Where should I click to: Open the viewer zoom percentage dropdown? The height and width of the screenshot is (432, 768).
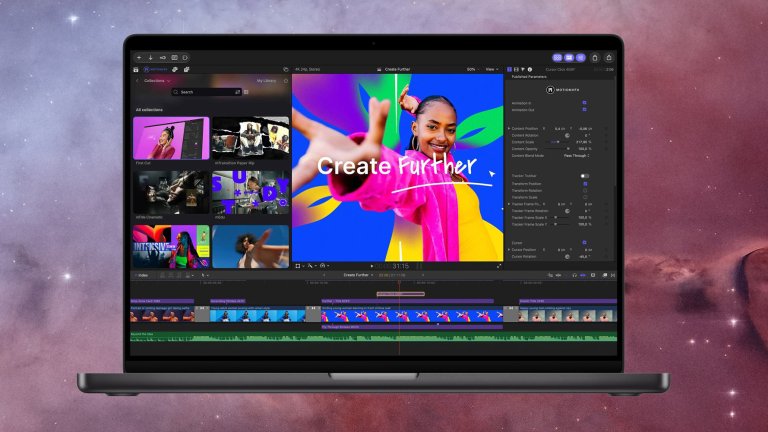(473, 70)
